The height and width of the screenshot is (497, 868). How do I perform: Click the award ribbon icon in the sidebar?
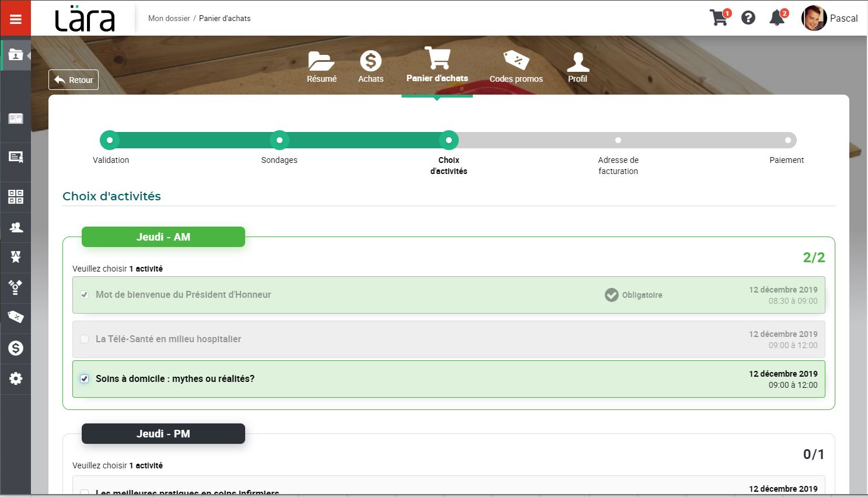[x=15, y=258]
